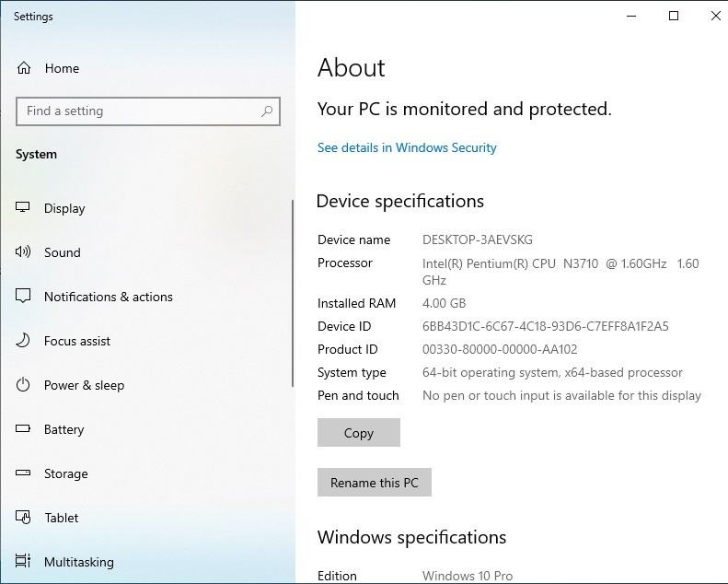Click the Notifications & actions icon

tap(24, 297)
